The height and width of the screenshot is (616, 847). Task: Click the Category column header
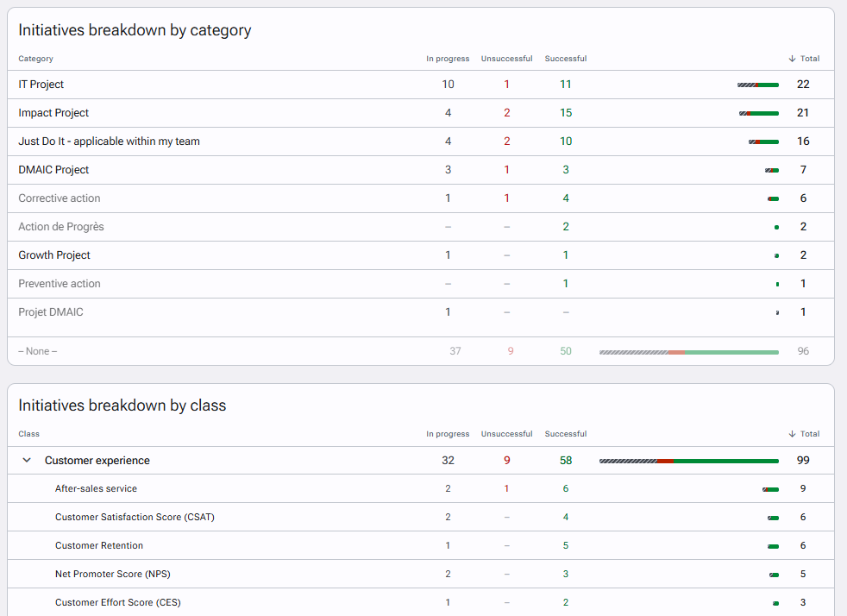pyautogui.click(x=35, y=59)
